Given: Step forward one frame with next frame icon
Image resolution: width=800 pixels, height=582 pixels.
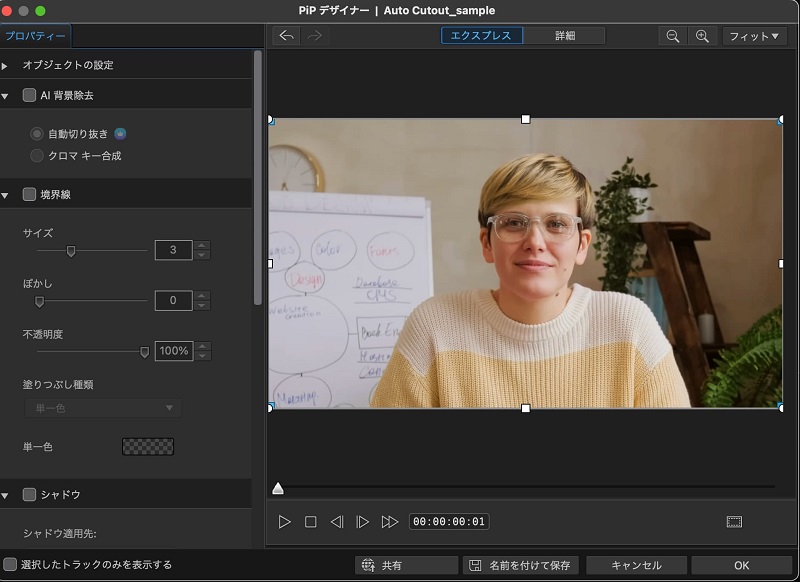Looking at the screenshot, I should [x=361, y=521].
